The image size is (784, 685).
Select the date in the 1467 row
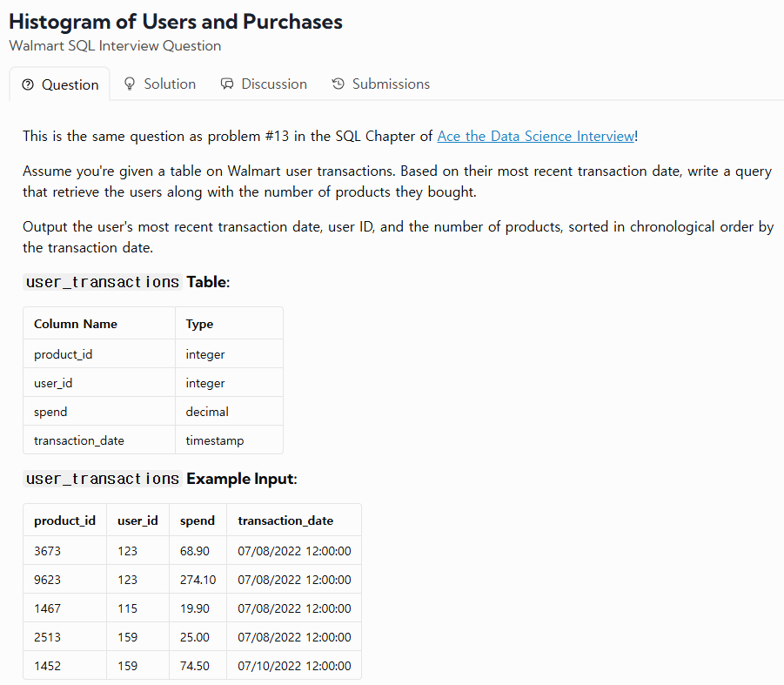(x=294, y=608)
